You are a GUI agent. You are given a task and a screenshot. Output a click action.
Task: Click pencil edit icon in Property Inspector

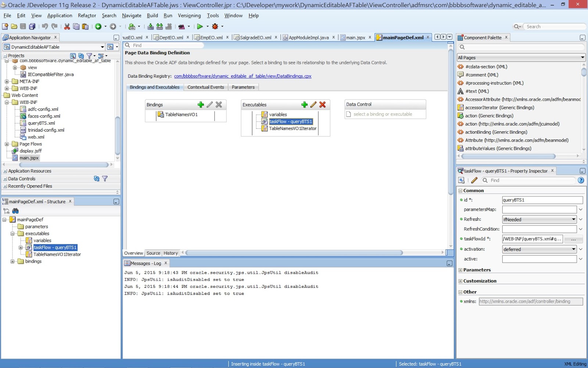point(474,180)
